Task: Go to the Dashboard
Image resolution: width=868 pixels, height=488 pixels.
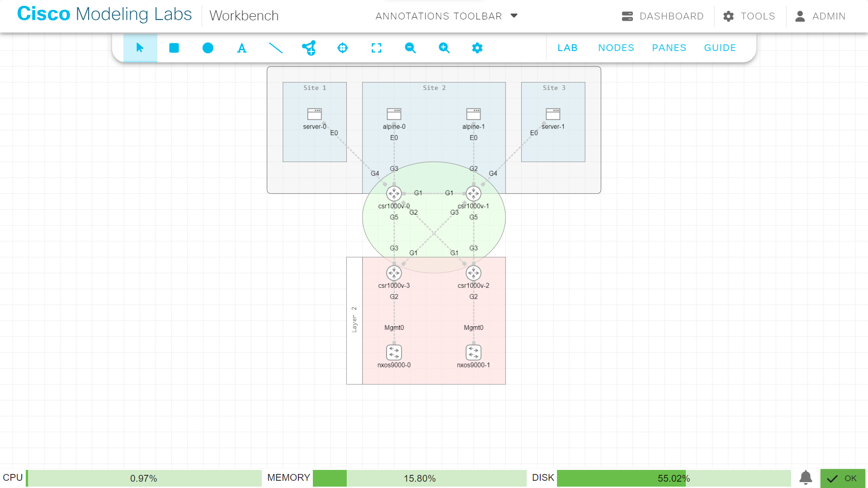Action: [x=663, y=16]
